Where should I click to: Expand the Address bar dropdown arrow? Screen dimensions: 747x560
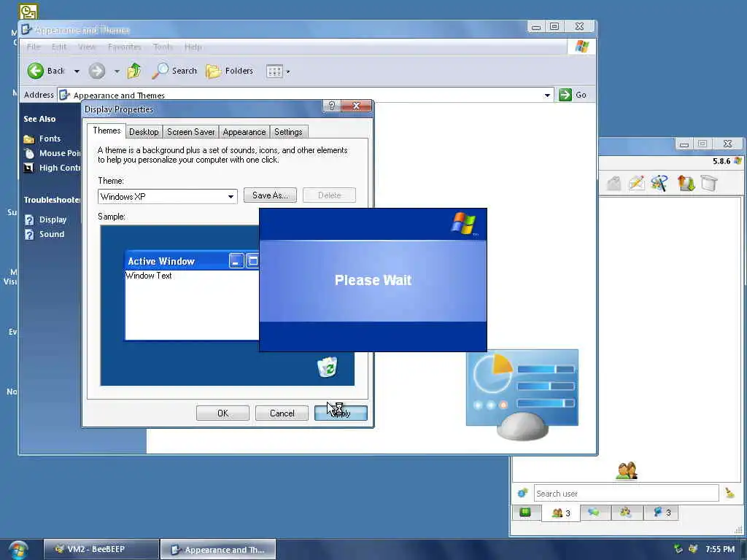click(547, 96)
